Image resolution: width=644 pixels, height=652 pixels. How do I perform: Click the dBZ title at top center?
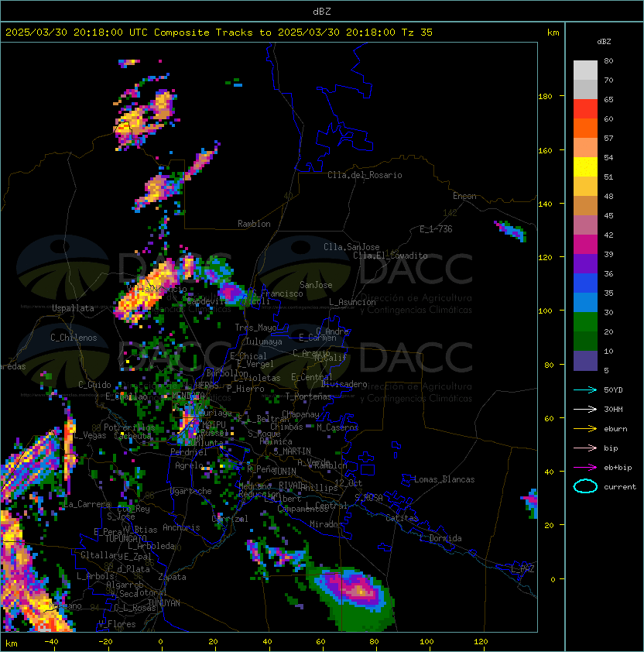click(x=322, y=11)
